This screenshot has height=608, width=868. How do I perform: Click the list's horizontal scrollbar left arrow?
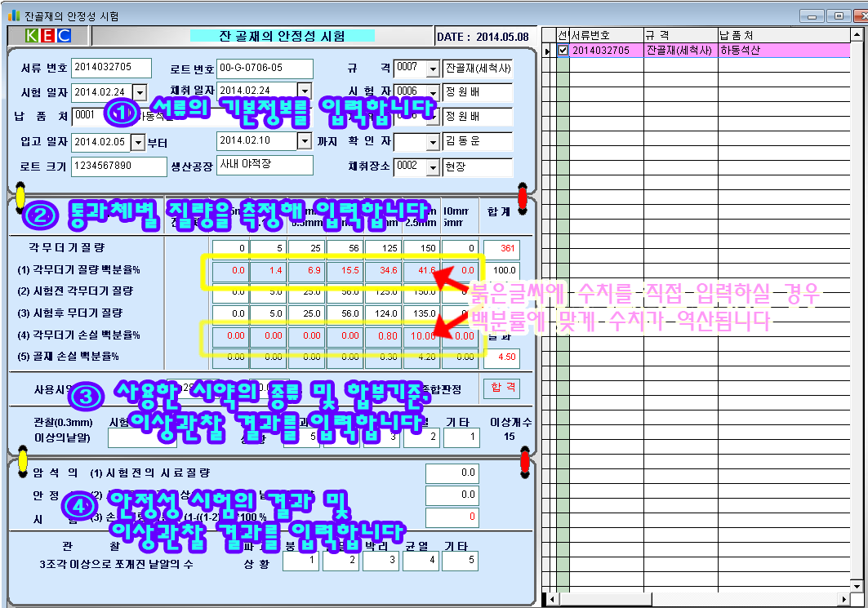pos(551,599)
